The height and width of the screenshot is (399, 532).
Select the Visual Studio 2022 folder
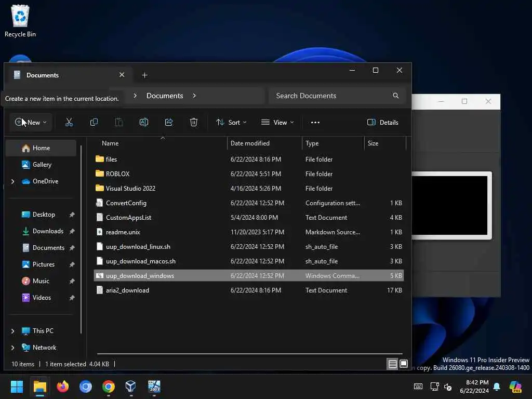tap(249, 188)
